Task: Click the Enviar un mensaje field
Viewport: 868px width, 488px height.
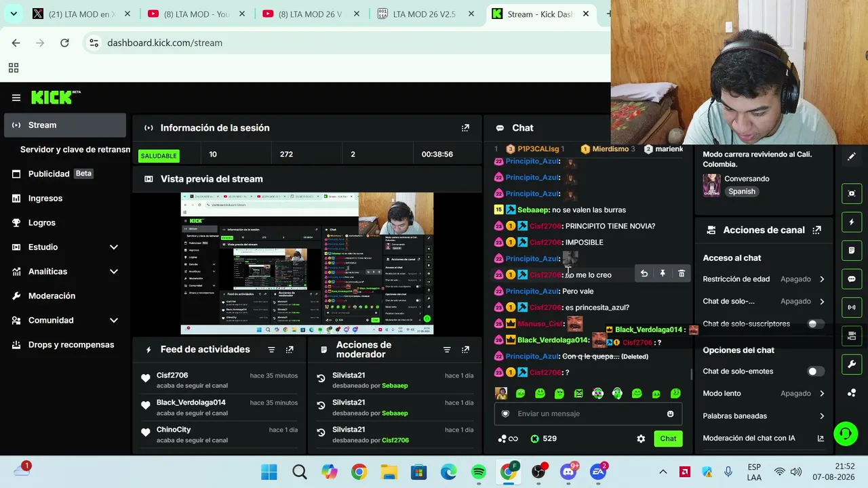Action: 588,414
